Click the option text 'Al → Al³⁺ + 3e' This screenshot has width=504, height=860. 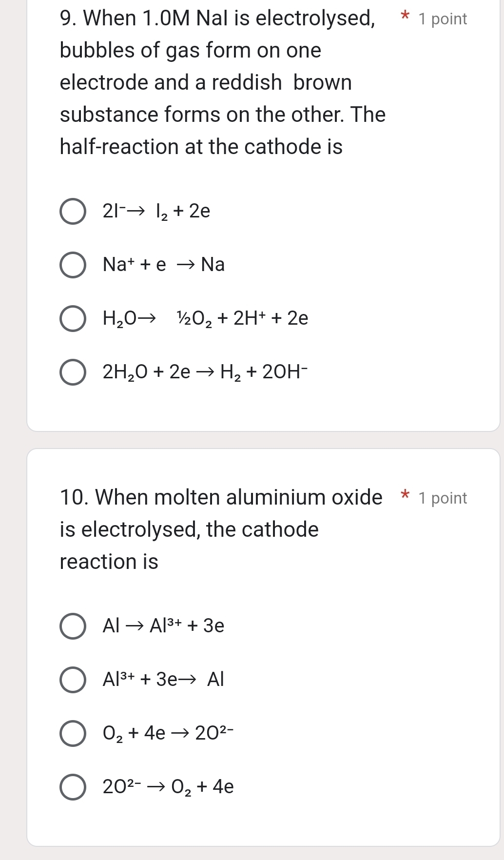[x=163, y=625]
